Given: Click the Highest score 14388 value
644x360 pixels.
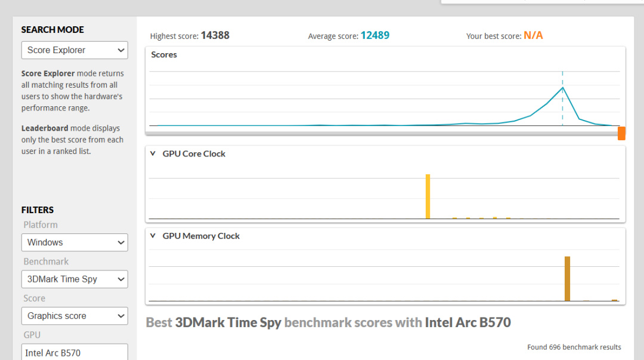Looking at the screenshot, I should [215, 35].
